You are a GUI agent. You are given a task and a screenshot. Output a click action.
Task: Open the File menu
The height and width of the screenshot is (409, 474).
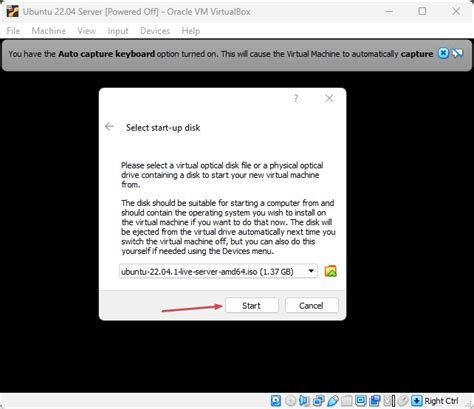point(13,31)
